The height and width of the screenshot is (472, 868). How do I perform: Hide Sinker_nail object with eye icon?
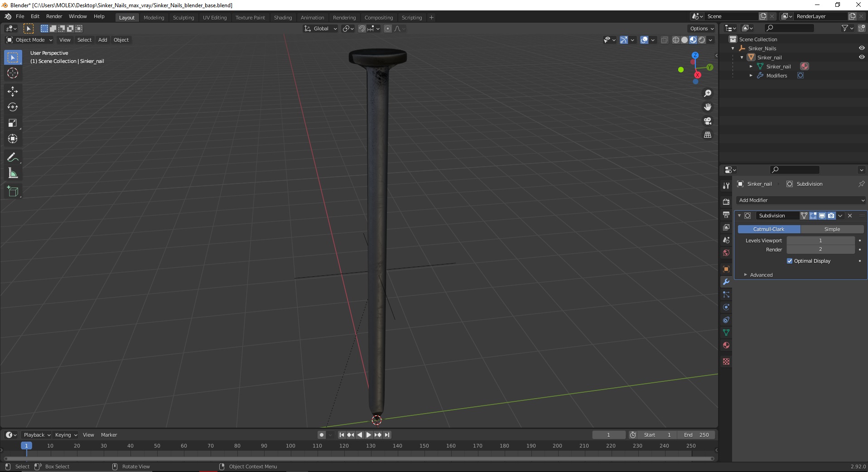tap(862, 57)
